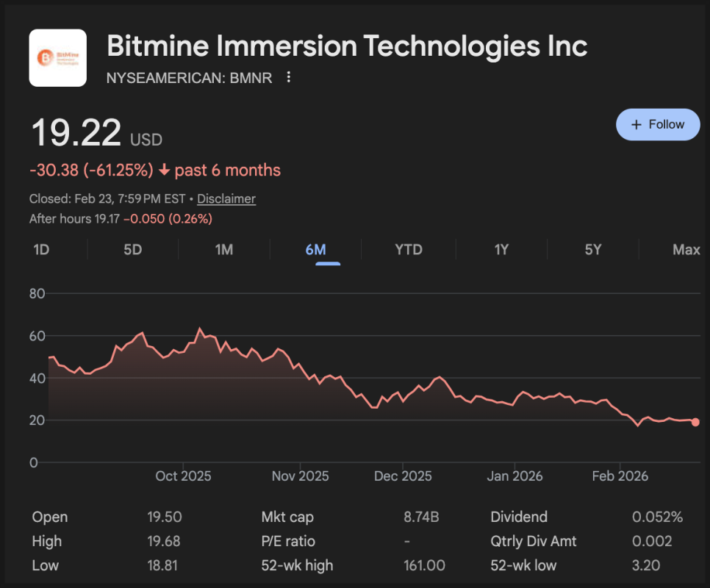Switch to the Max time range
This screenshot has height=588, width=710.
click(x=686, y=250)
